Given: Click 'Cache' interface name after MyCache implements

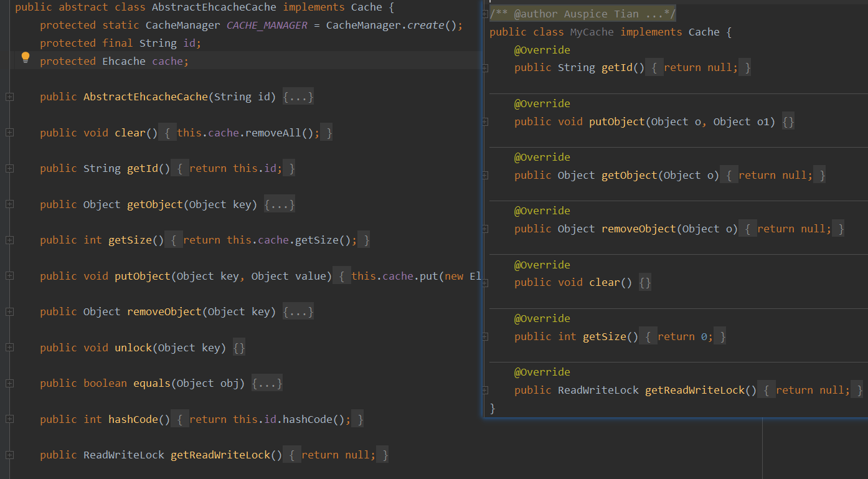Looking at the screenshot, I should [x=704, y=32].
